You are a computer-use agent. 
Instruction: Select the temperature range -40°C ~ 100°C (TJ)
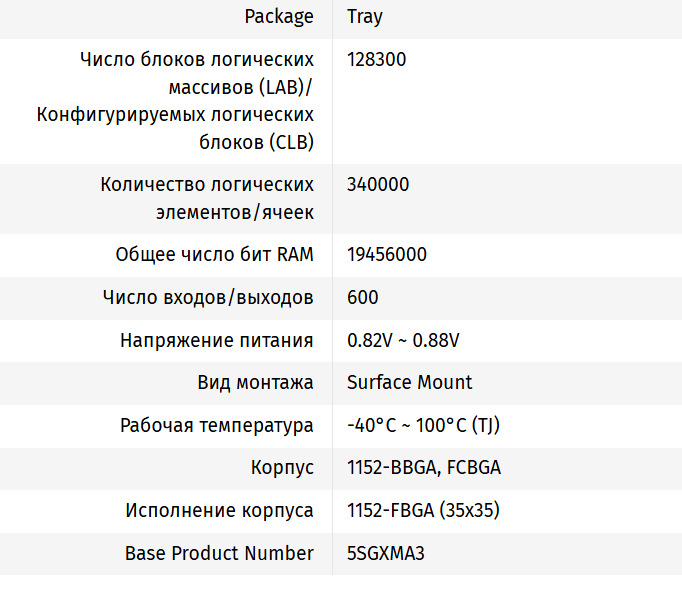pyautogui.click(x=423, y=426)
